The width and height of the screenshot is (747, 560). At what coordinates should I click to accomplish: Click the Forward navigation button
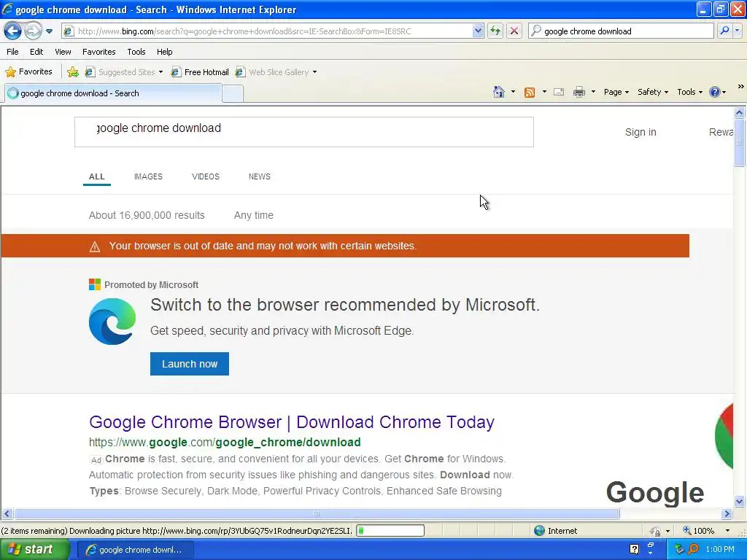[x=33, y=31]
